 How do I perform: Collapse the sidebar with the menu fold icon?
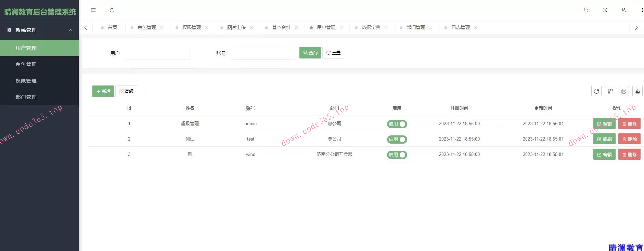[93, 10]
